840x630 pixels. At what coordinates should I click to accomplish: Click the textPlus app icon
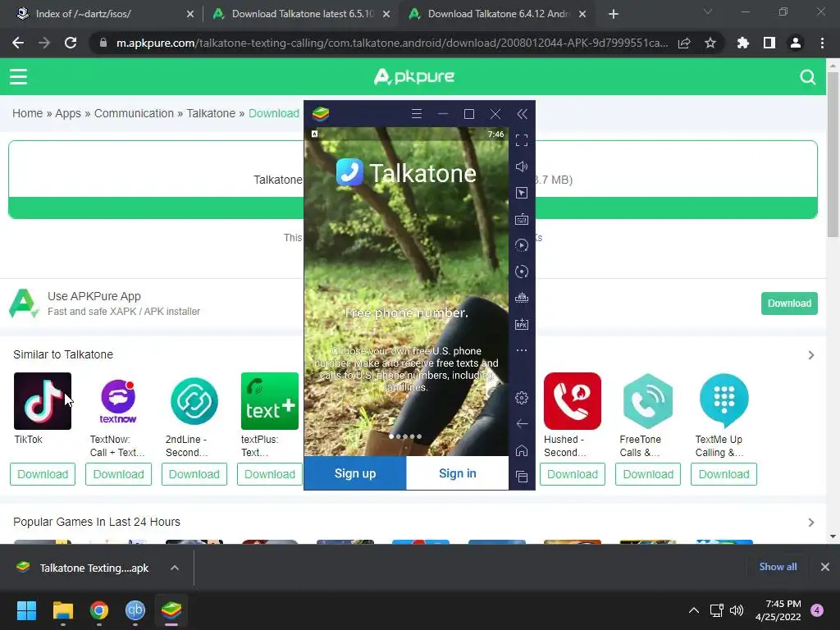(269, 400)
